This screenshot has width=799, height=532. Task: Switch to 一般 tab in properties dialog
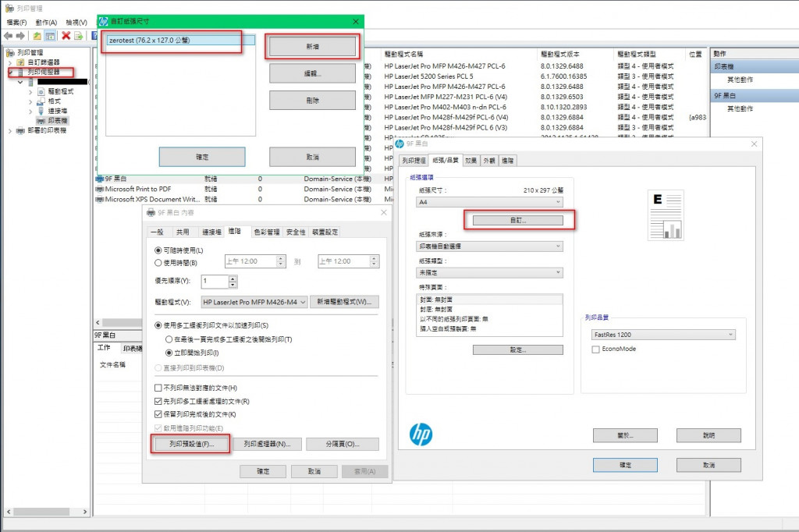coord(158,232)
